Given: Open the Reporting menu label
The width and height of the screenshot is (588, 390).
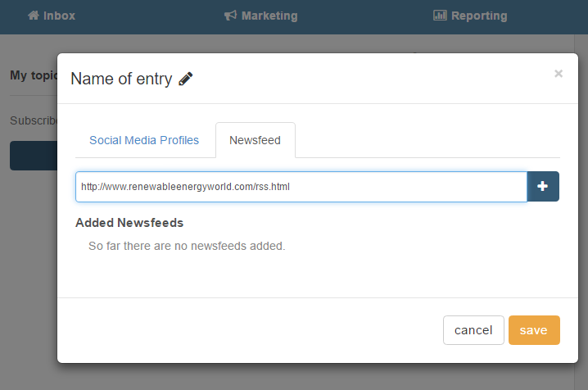Looking at the screenshot, I should pyautogui.click(x=479, y=16).
